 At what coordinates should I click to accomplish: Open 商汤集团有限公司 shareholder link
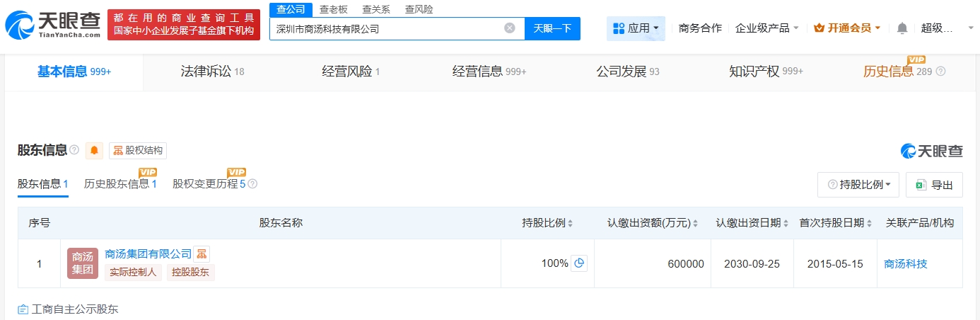tap(148, 253)
